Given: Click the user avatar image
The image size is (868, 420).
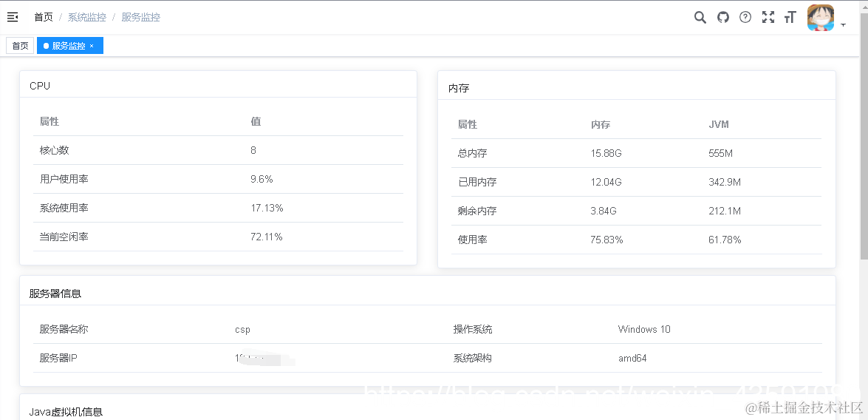Looking at the screenshot, I should [821, 17].
